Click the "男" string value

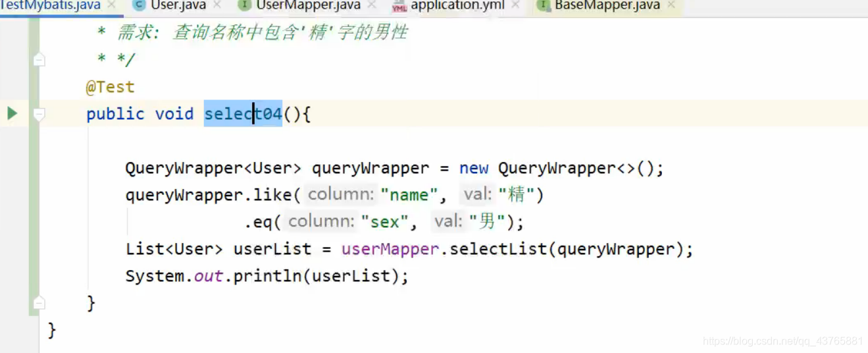tap(486, 222)
